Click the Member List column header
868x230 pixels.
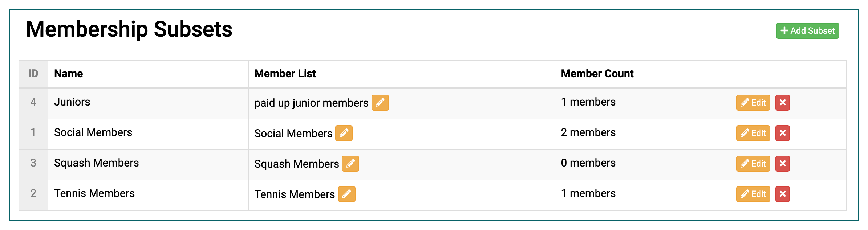(x=285, y=74)
